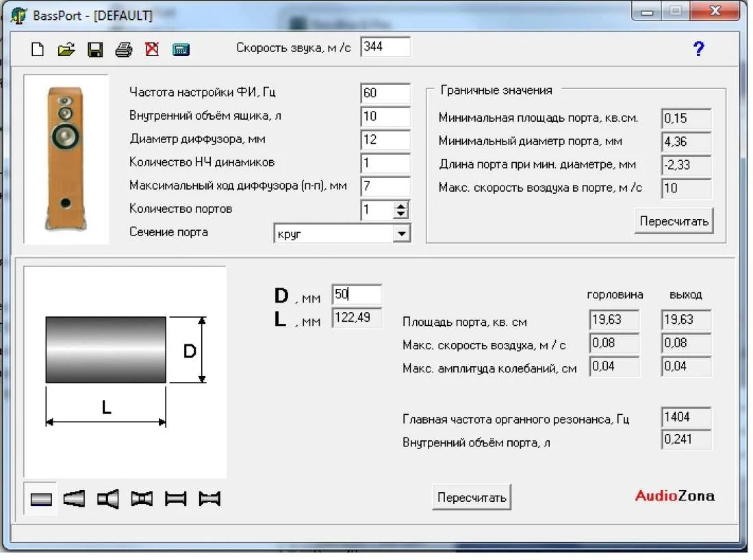This screenshot has height=560, width=753.
Task: Increase Количество портов with the up arrow
Action: 400,206
